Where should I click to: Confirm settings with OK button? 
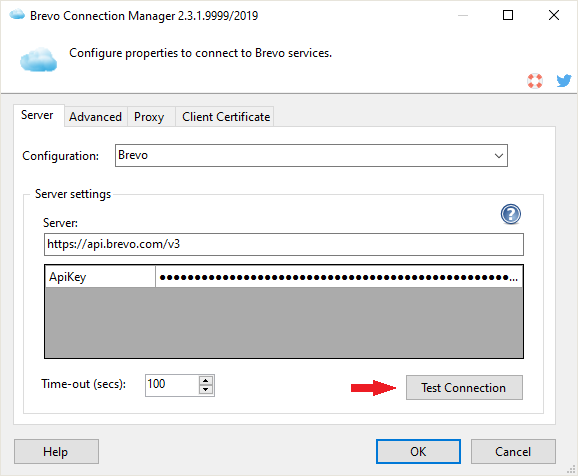point(418,451)
